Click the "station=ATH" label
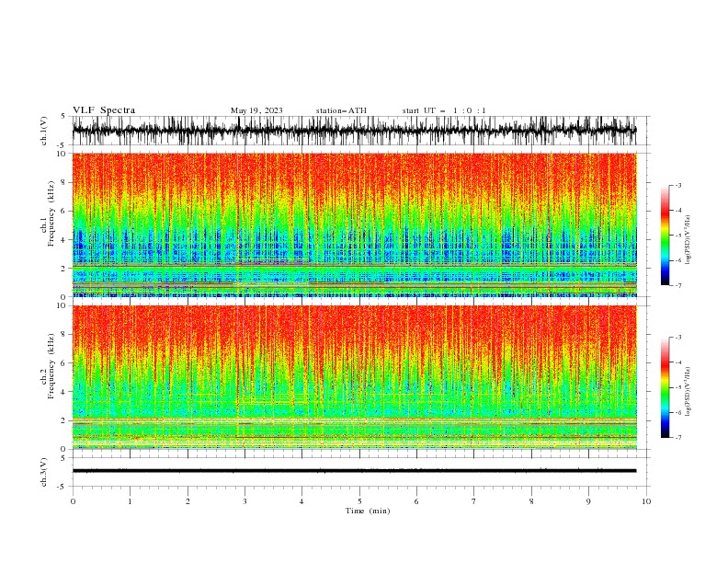Viewport: 728px width, 563px height. coord(341,110)
